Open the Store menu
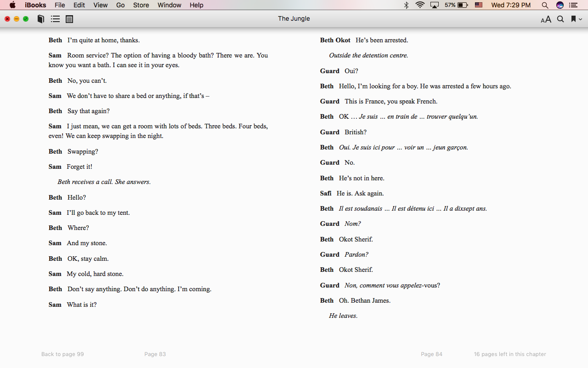This screenshot has width=588, height=368. click(x=141, y=5)
